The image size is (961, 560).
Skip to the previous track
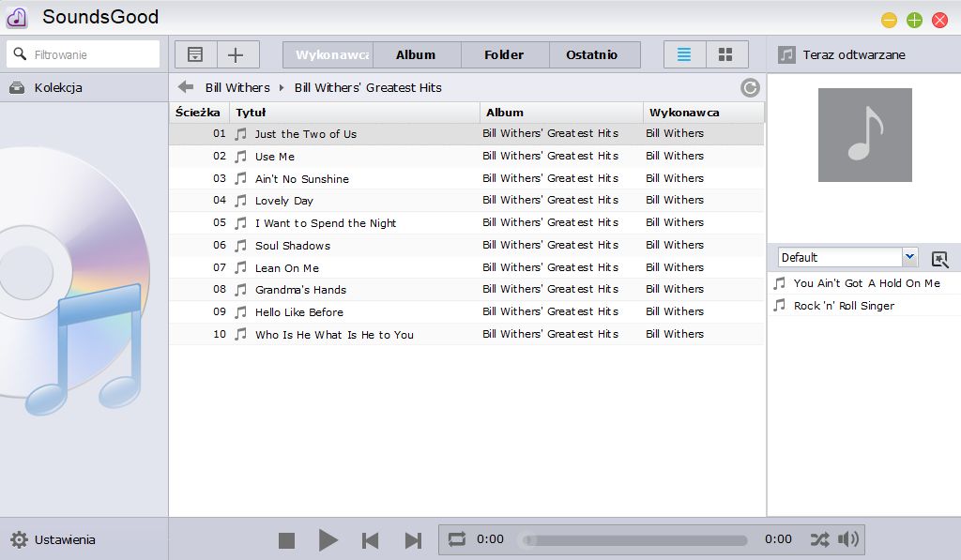coord(370,540)
